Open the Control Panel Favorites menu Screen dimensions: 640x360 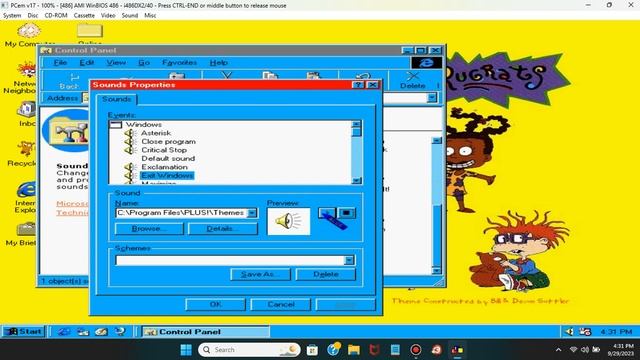pyautogui.click(x=179, y=62)
